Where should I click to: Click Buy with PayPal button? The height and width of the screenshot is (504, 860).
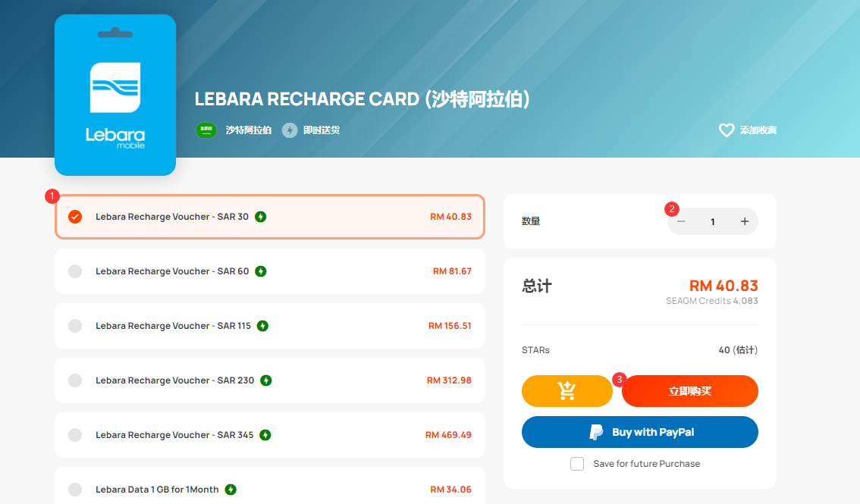[639, 432]
